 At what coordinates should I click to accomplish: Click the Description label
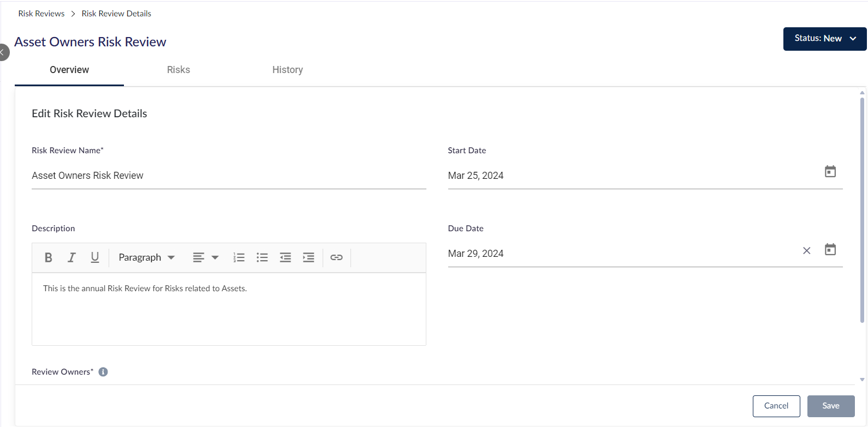(x=53, y=228)
